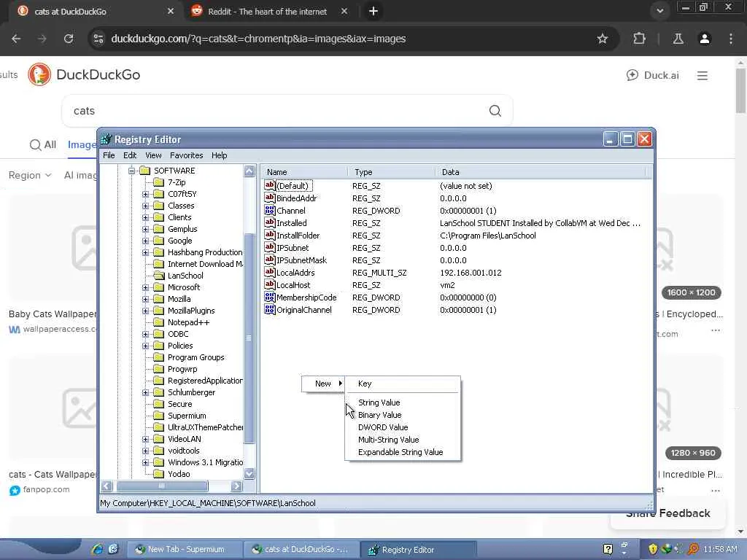Open the Internet Explorer quick launch icon
This screenshot has height=560, width=747.
click(x=97, y=549)
